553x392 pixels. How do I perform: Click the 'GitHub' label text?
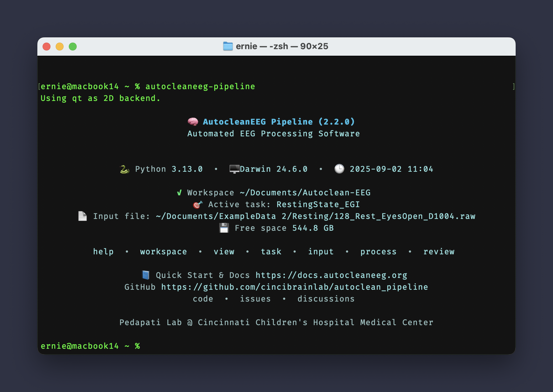point(140,287)
